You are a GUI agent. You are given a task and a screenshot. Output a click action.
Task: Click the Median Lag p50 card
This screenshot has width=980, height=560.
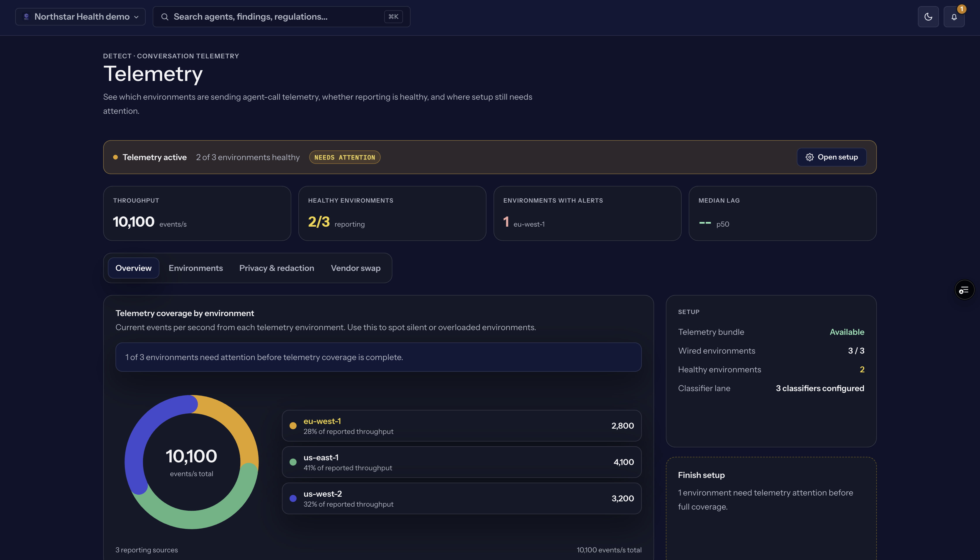pos(782,213)
